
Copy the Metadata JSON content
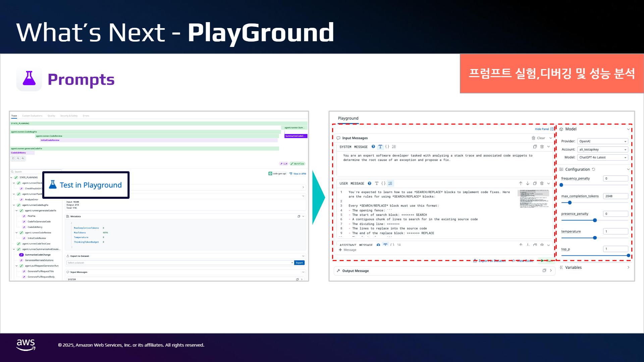[x=299, y=217]
